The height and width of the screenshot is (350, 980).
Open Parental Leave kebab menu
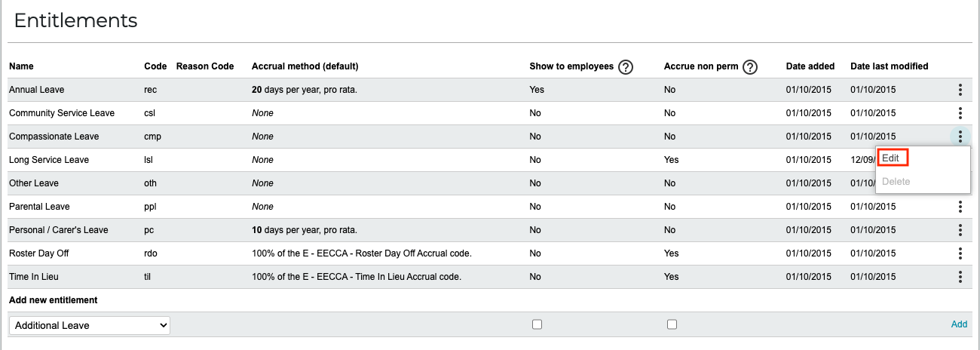click(960, 207)
